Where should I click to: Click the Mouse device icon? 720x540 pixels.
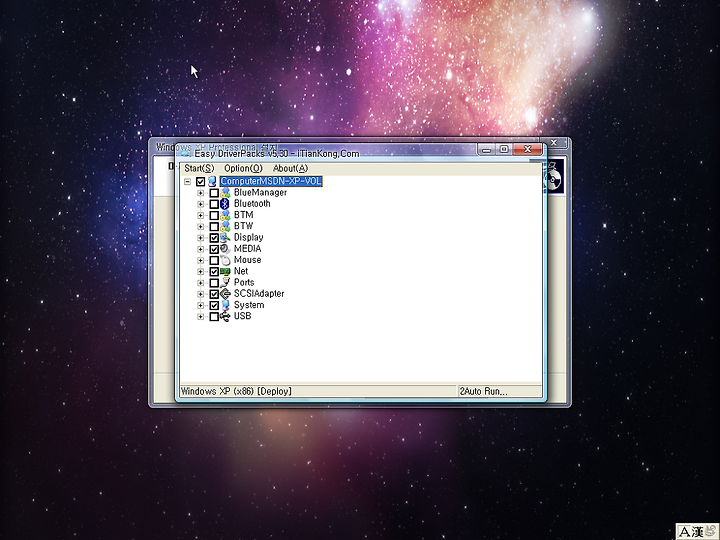(225, 260)
